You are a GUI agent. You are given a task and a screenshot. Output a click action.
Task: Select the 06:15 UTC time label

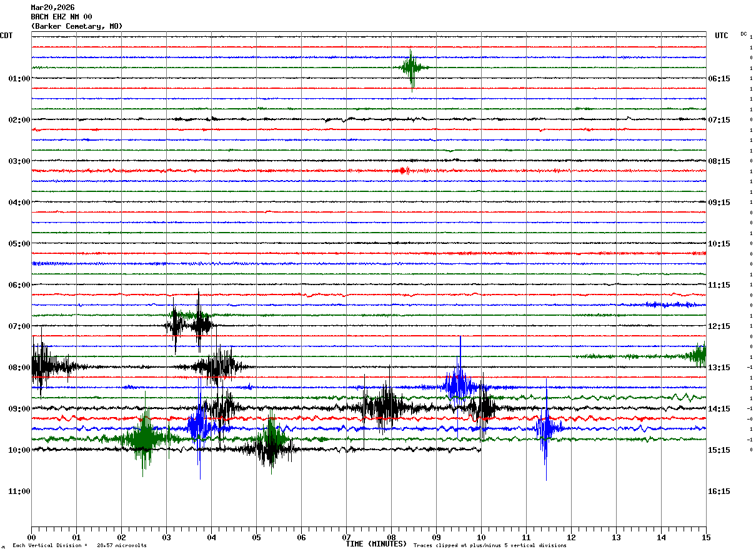pos(719,79)
